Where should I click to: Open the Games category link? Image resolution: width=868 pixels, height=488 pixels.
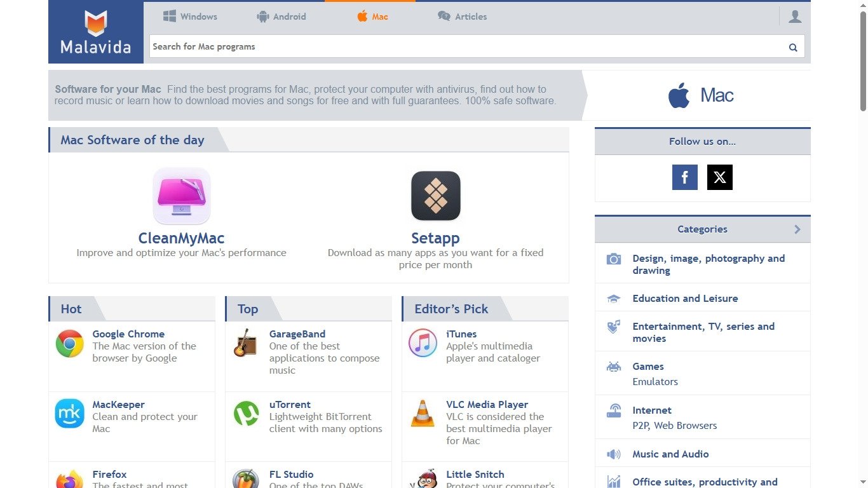point(648,367)
